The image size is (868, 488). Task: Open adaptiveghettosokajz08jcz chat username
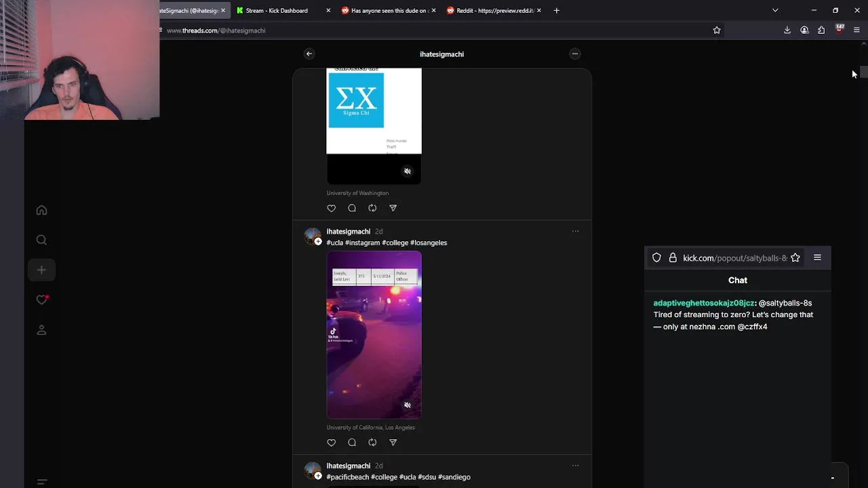pyautogui.click(x=704, y=303)
